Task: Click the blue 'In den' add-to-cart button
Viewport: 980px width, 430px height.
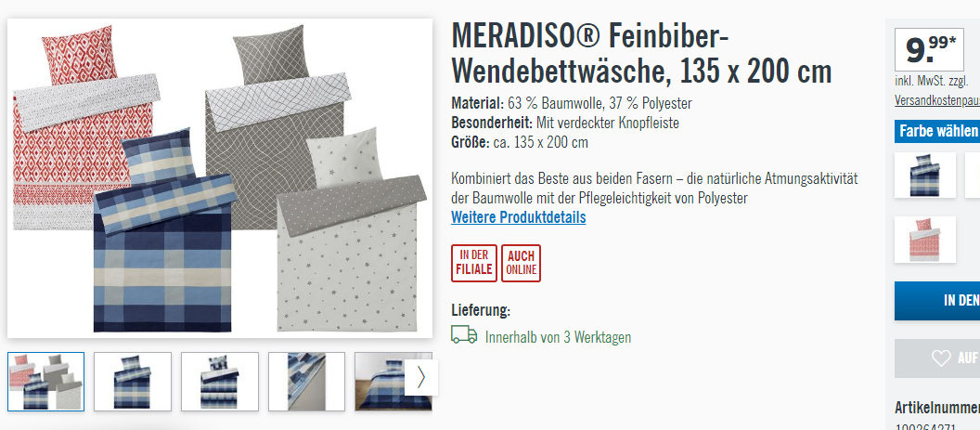Action: [937, 300]
